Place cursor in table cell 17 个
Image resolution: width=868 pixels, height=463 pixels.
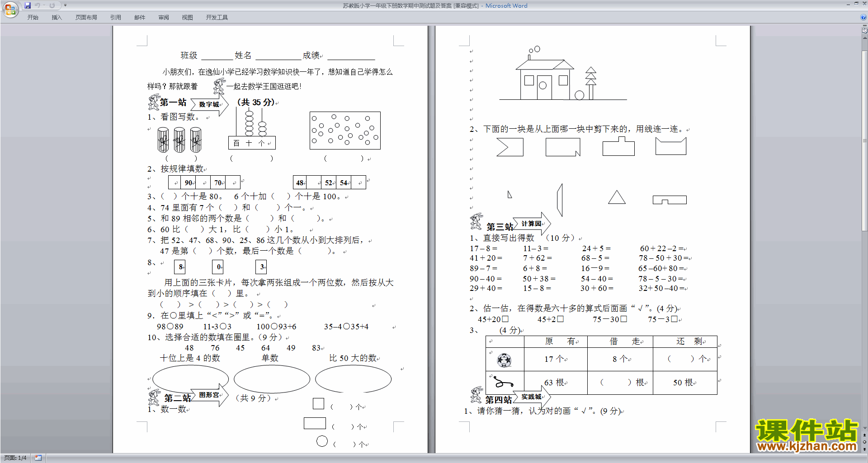tap(556, 359)
